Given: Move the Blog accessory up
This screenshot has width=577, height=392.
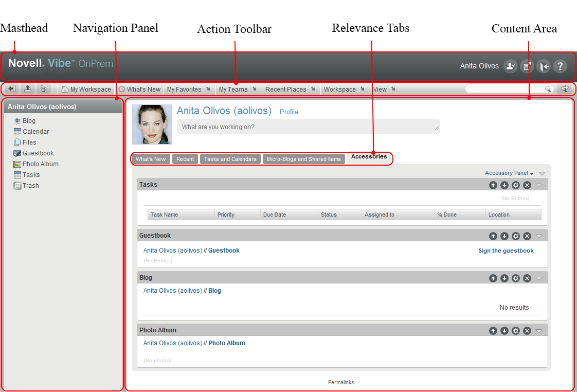Looking at the screenshot, I should tap(493, 278).
